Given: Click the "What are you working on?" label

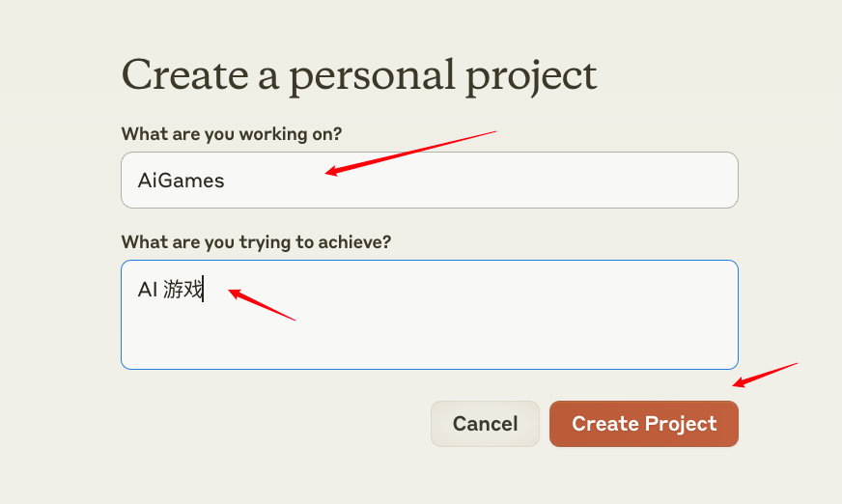Looking at the screenshot, I should coord(232,134).
